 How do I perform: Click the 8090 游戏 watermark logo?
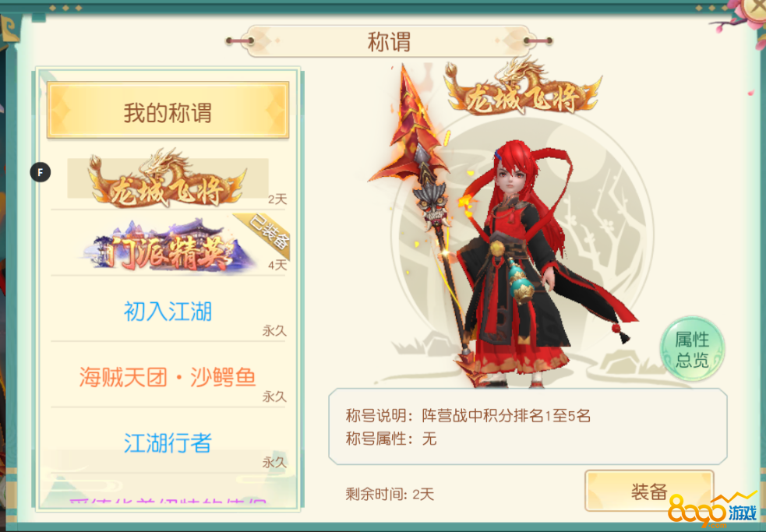pyautogui.click(x=713, y=512)
